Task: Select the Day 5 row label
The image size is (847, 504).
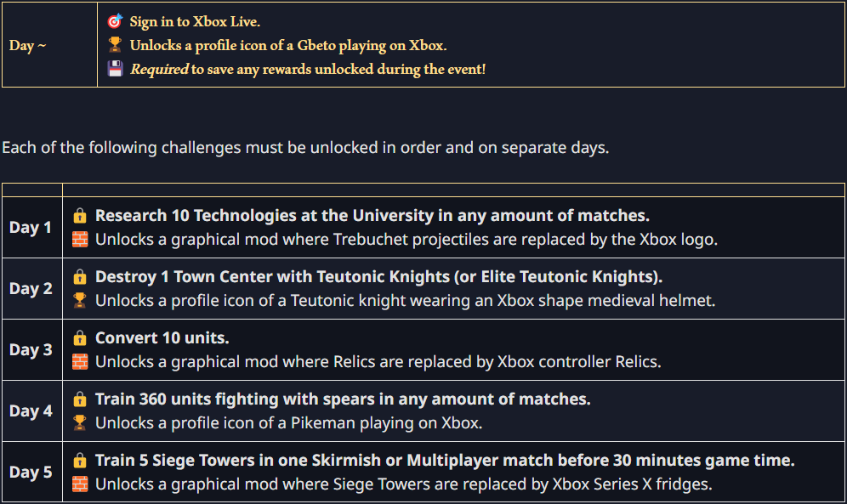Action: pos(31,473)
